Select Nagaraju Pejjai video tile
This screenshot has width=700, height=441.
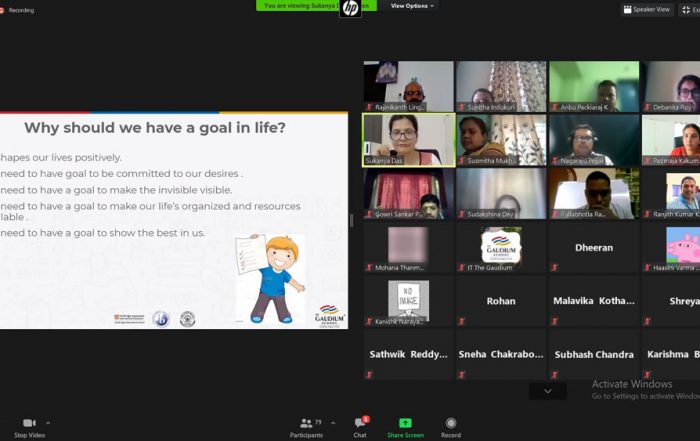[594, 140]
